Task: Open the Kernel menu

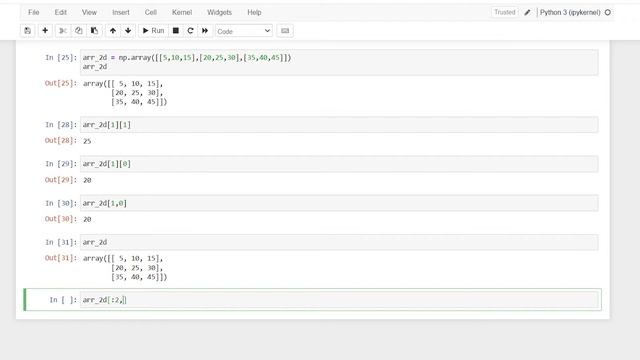Action: click(182, 12)
